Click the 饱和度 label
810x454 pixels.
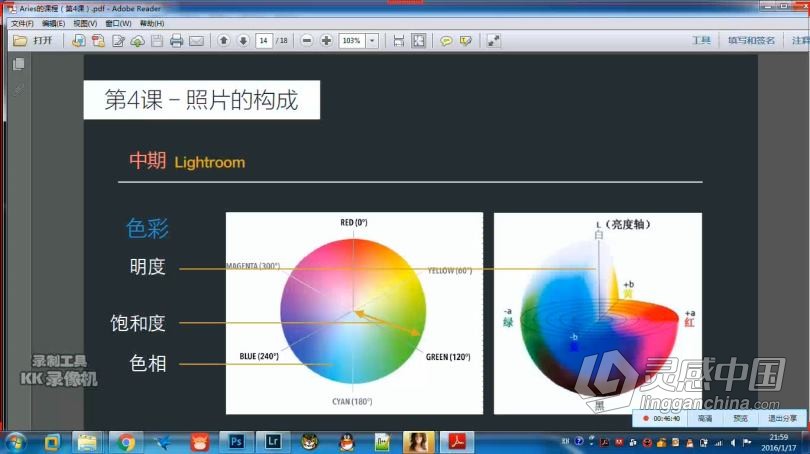[137, 323]
